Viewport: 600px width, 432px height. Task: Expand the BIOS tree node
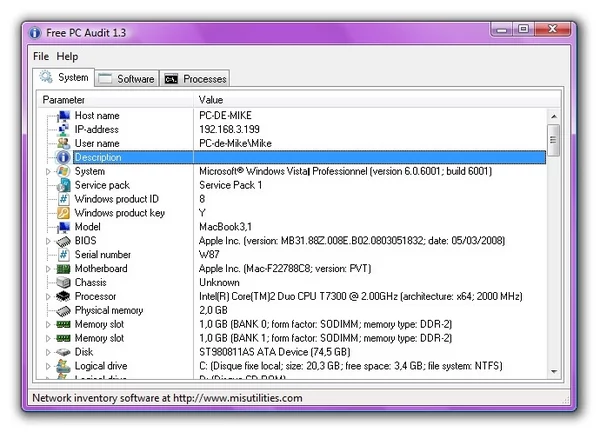pos(48,241)
